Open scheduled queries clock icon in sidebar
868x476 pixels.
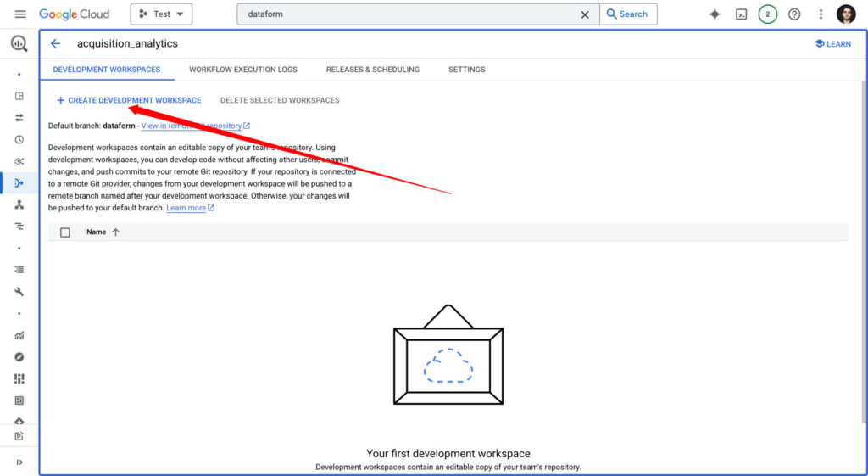(x=19, y=139)
